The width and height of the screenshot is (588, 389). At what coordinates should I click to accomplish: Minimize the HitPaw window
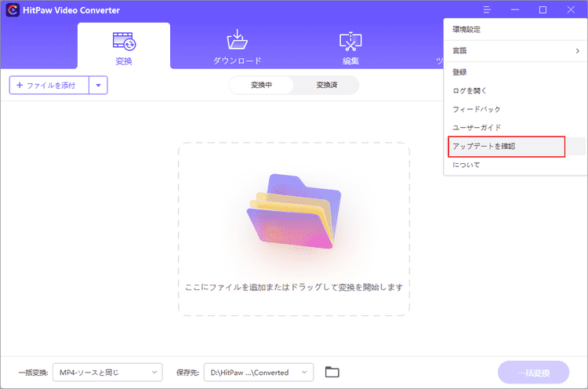coord(515,9)
